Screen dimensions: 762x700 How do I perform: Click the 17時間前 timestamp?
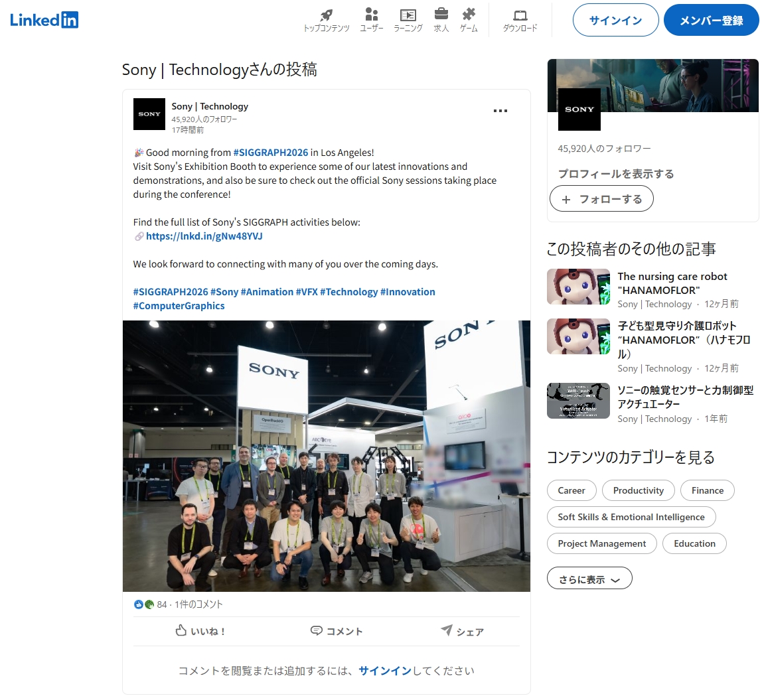pyautogui.click(x=188, y=129)
